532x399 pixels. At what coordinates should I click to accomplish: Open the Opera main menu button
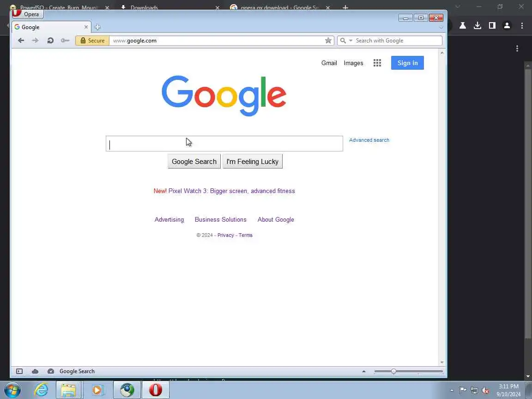(x=28, y=14)
